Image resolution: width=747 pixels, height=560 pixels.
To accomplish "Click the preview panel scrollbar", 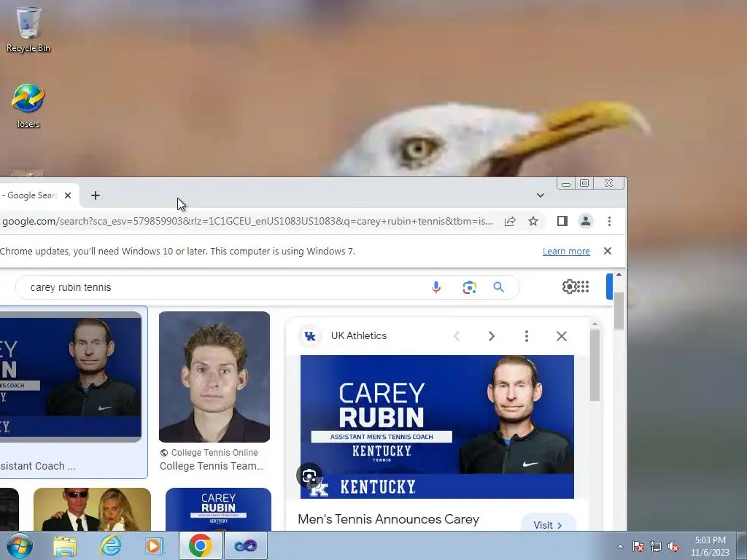I will pos(595,365).
